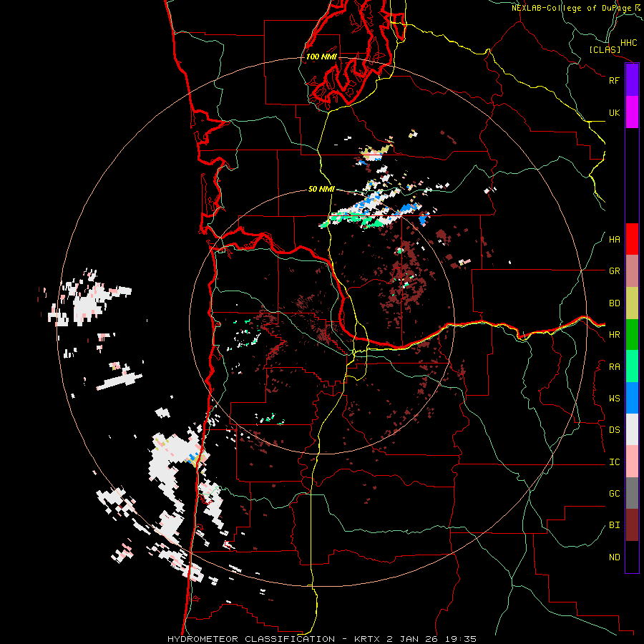Viewport: 644px width, 644px height.
Task: Click the BI brown legend color block
Action: [x=632, y=525]
